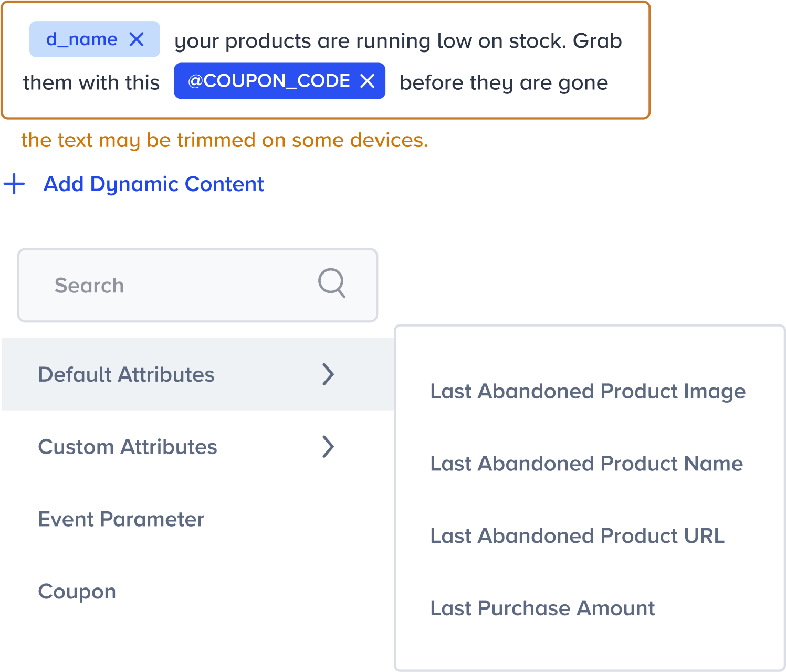Click the Add Dynamic Content link
Viewport: 786px width, 672px height.
(x=153, y=184)
